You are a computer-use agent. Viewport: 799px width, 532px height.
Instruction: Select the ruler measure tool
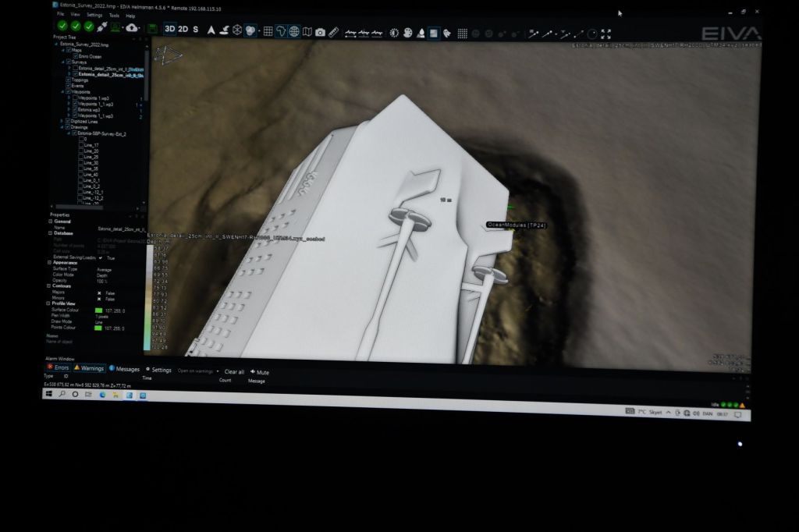point(333,32)
